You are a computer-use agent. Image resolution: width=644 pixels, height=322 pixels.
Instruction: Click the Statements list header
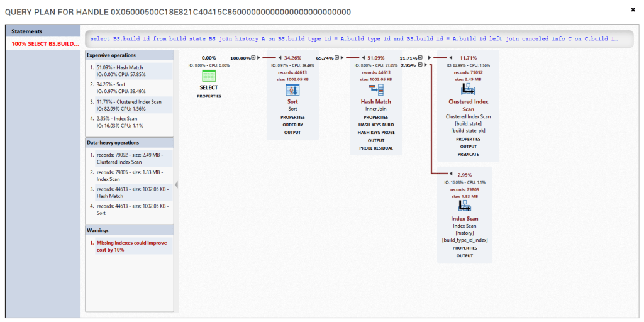pos(43,31)
